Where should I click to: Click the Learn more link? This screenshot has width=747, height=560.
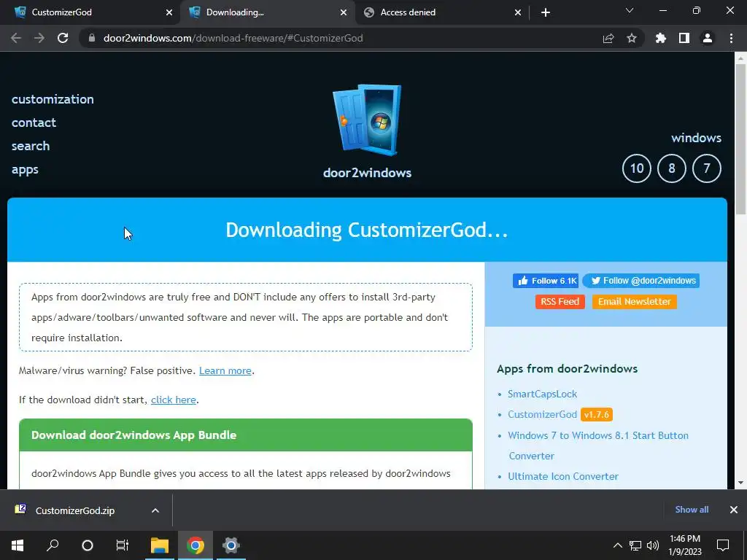pos(225,370)
